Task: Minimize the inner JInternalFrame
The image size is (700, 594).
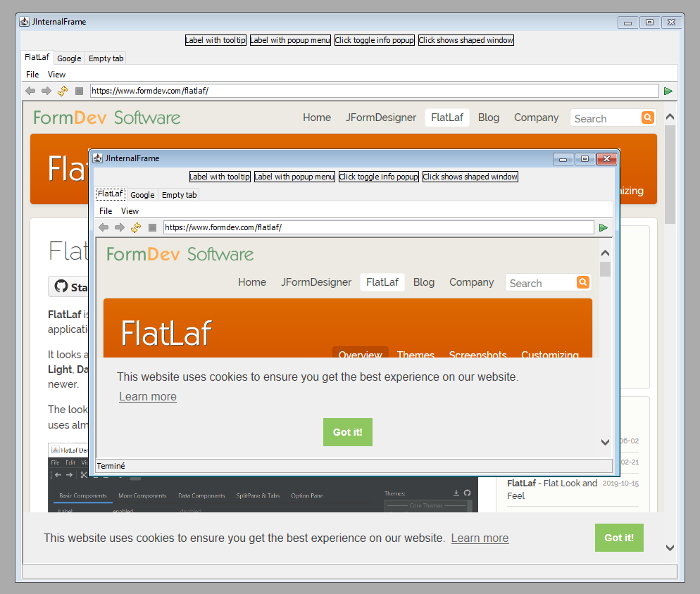Action: pyautogui.click(x=563, y=159)
